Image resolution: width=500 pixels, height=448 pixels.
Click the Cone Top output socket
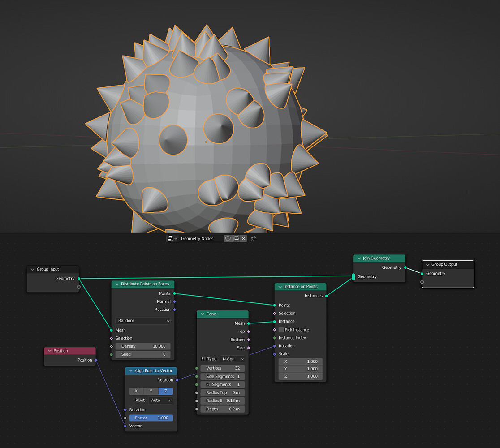point(249,332)
